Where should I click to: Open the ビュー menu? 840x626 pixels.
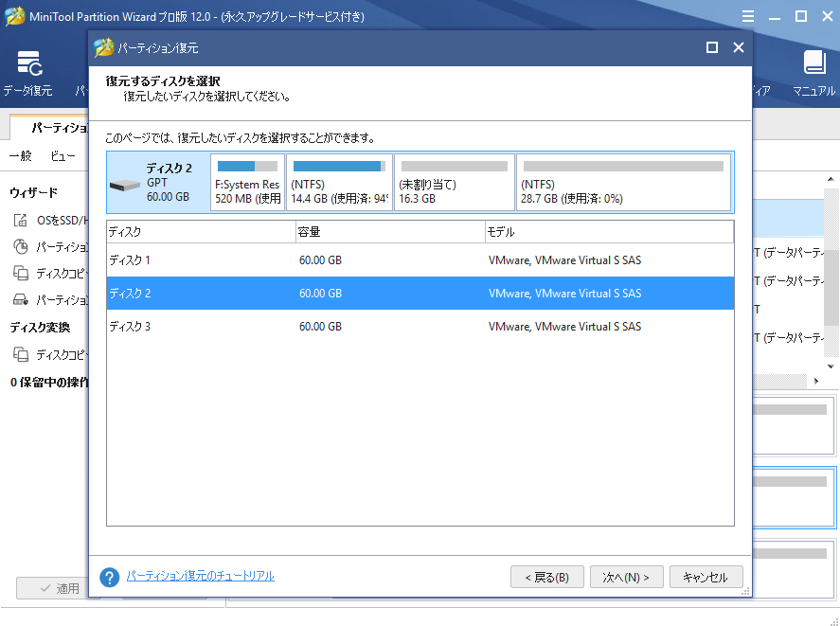point(63,156)
